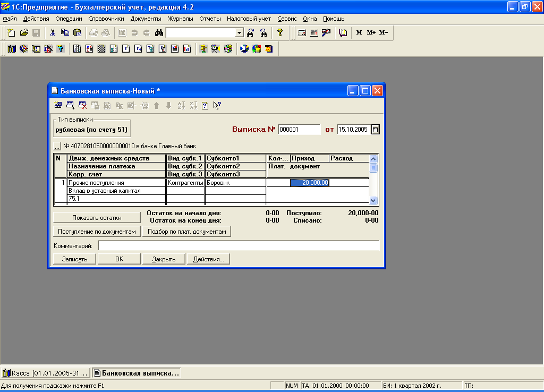Click the Боровик subconto cell
The height and width of the screenshot is (392, 544).
point(235,183)
